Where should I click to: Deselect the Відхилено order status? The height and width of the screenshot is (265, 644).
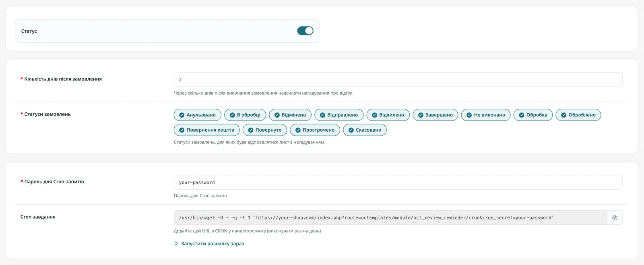(388, 115)
